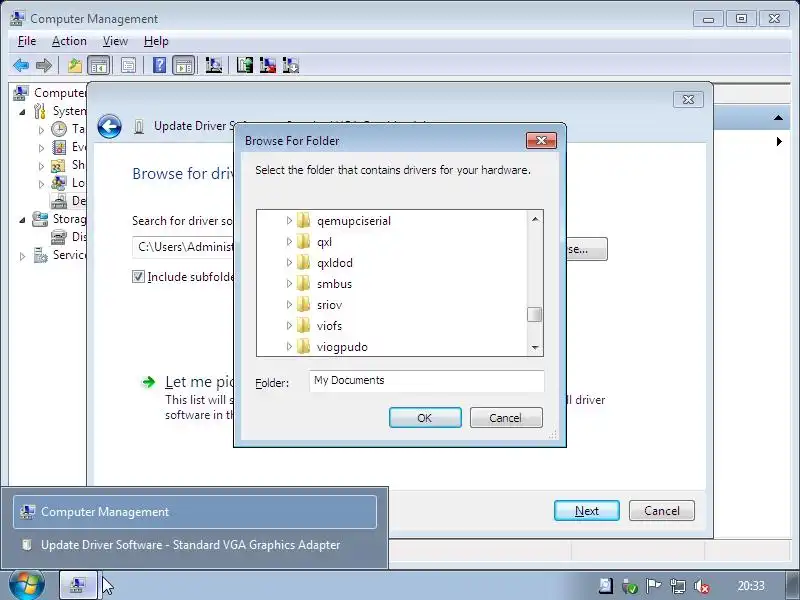Click Cancel in Browse For Folder dialog
The image size is (800, 600).
pos(506,418)
